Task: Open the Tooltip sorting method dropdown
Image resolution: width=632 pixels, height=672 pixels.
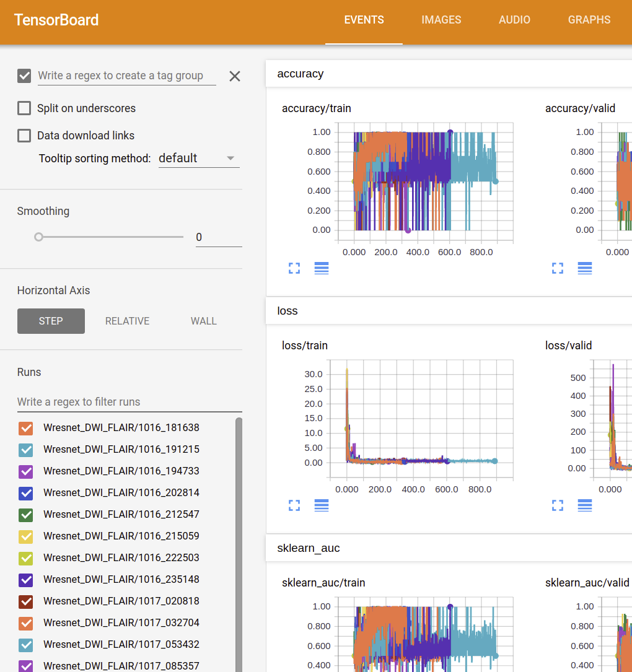Action: coord(198,158)
